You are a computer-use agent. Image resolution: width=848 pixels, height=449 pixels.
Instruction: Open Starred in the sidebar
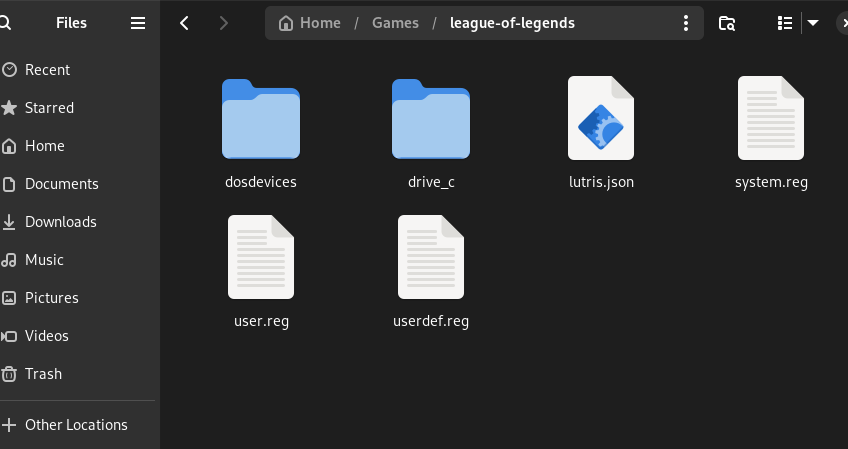pyautogui.click(x=49, y=108)
